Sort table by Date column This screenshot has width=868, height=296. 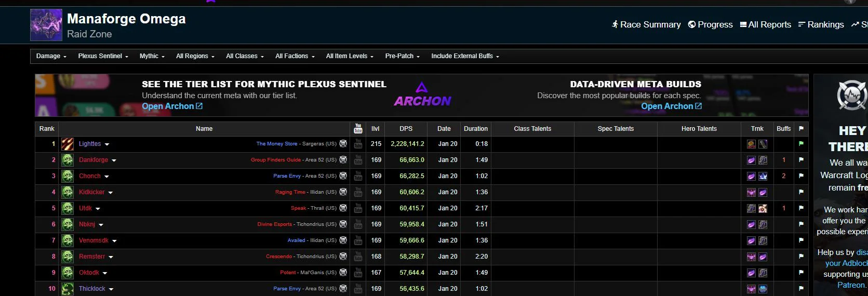point(444,129)
